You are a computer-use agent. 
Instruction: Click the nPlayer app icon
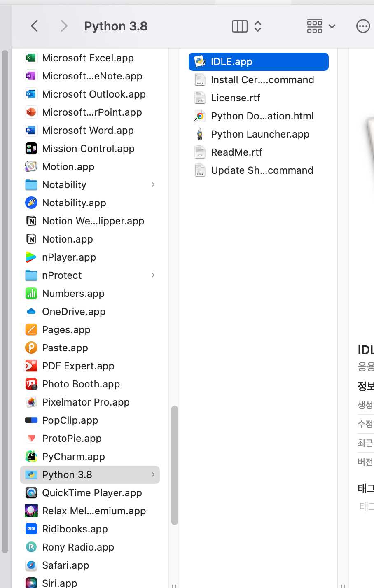click(31, 257)
